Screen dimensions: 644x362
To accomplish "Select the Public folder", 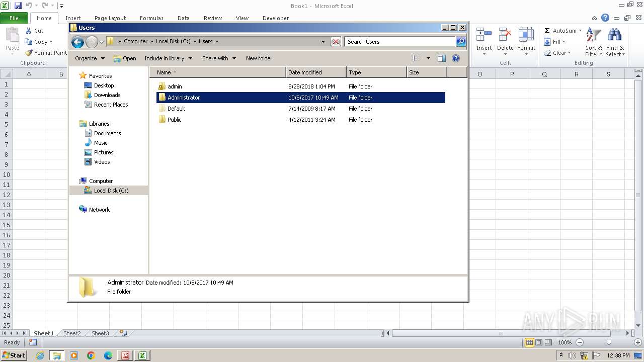I will click(x=175, y=120).
